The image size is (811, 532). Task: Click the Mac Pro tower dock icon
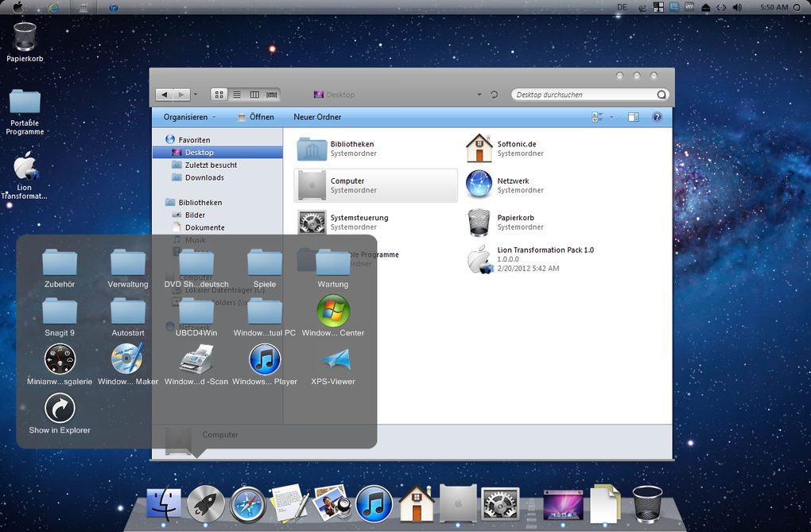458,503
